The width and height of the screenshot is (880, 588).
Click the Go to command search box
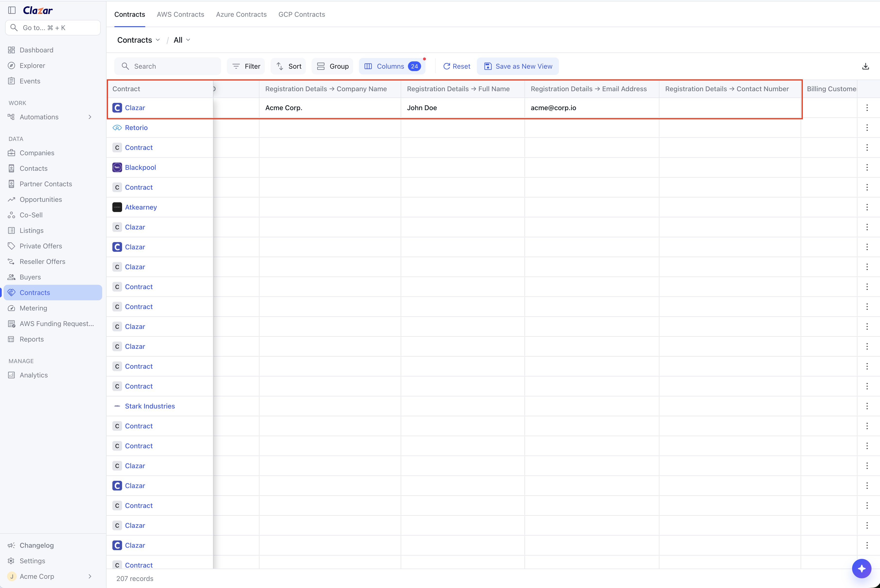[x=53, y=28]
